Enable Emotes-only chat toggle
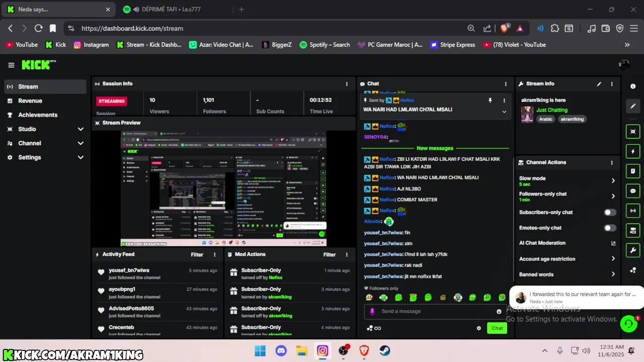Screen dimensions: 644x362 pos(610,228)
